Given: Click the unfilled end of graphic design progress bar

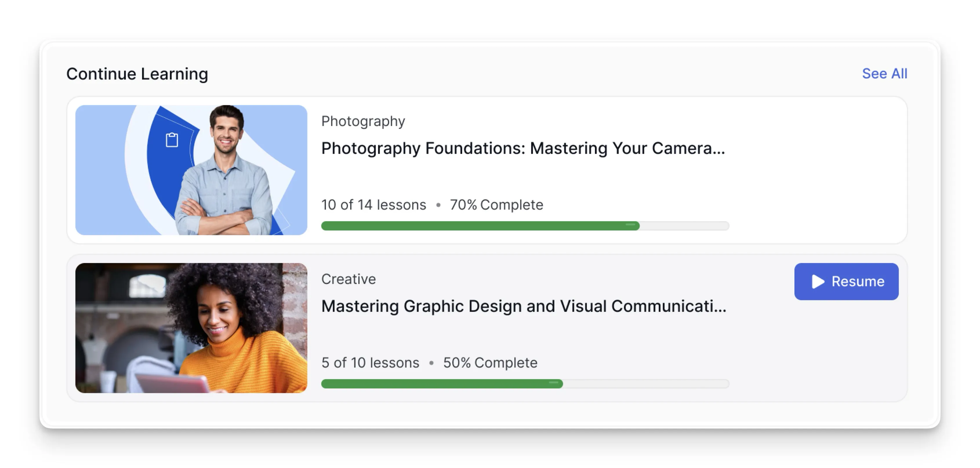Looking at the screenshot, I should pyautogui.click(x=646, y=384).
